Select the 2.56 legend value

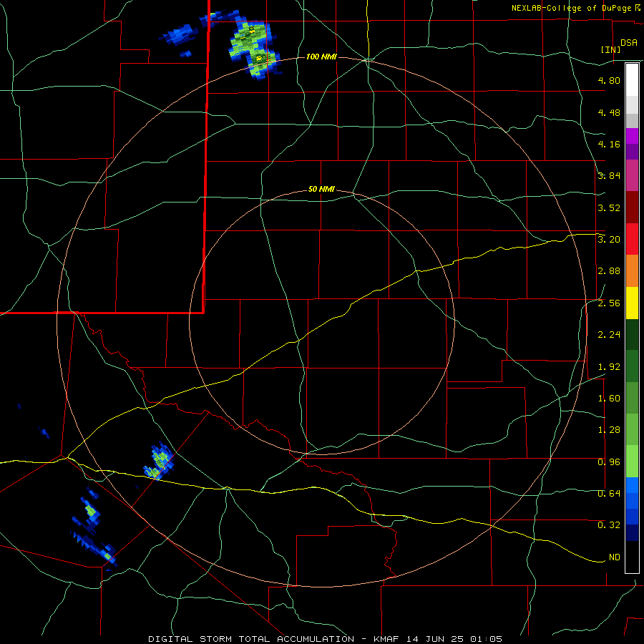point(609,303)
